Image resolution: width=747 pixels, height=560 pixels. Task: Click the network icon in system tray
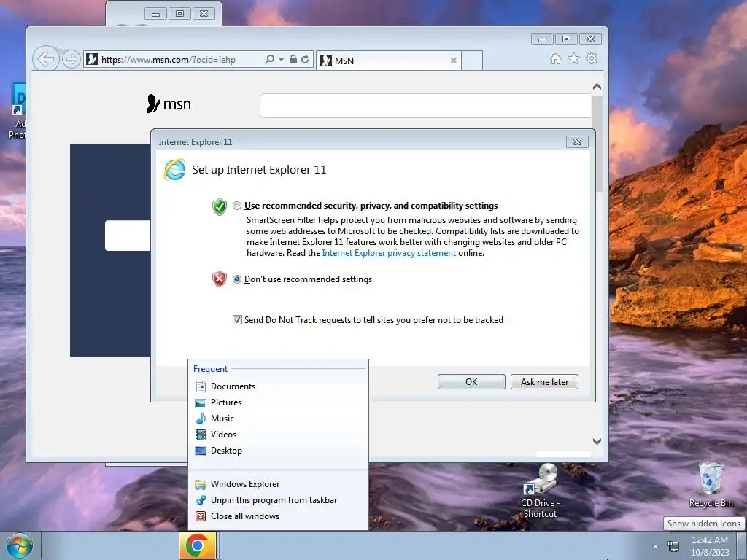pyautogui.click(x=673, y=546)
